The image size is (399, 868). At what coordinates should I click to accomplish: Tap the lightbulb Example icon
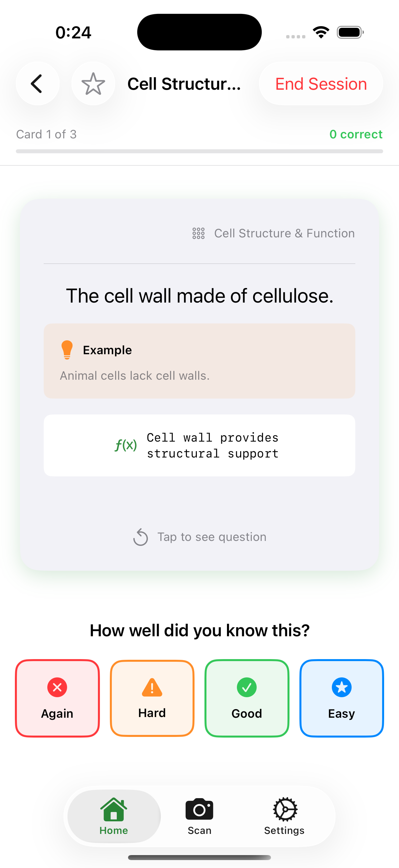(67, 350)
